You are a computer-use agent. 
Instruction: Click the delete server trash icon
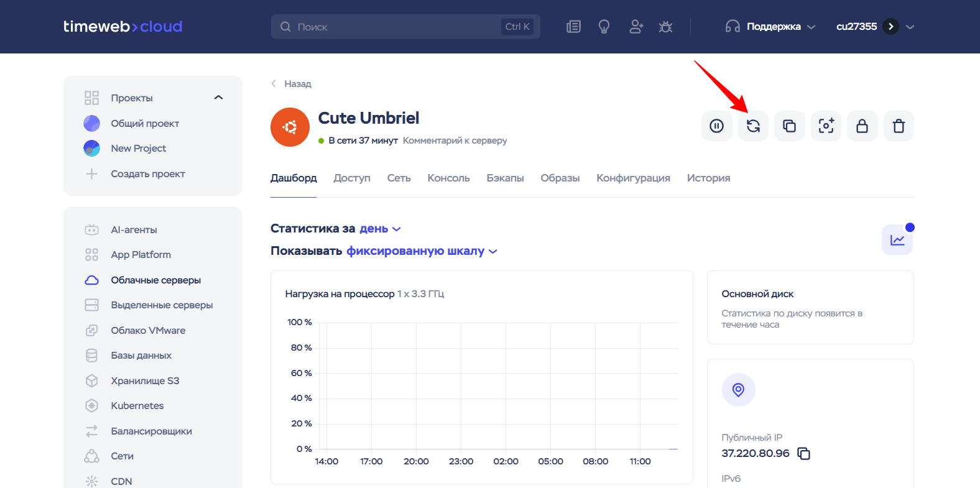899,126
